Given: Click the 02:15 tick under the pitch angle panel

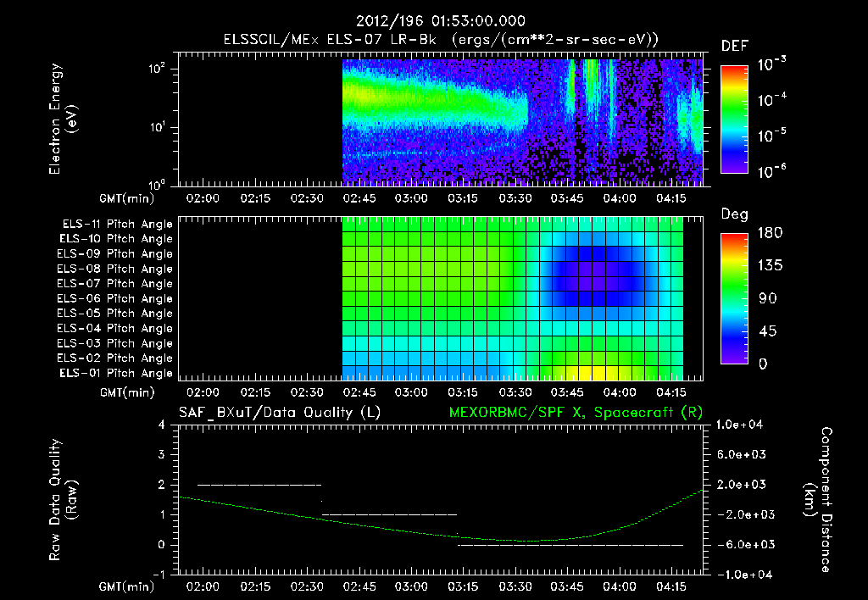Looking at the screenshot, I should [x=255, y=392].
